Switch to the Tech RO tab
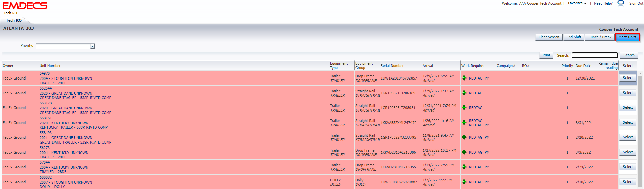This screenshot has height=189, width=644. click(14, 20)
